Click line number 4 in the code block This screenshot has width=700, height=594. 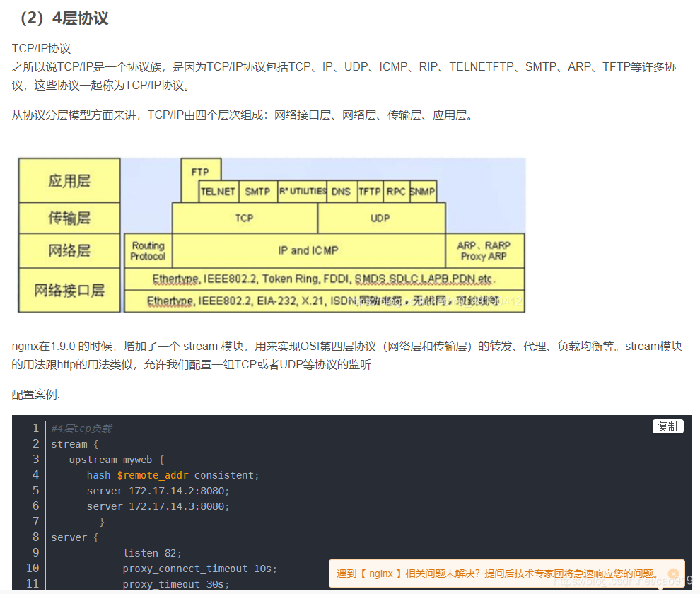click(x=36, y=474)
